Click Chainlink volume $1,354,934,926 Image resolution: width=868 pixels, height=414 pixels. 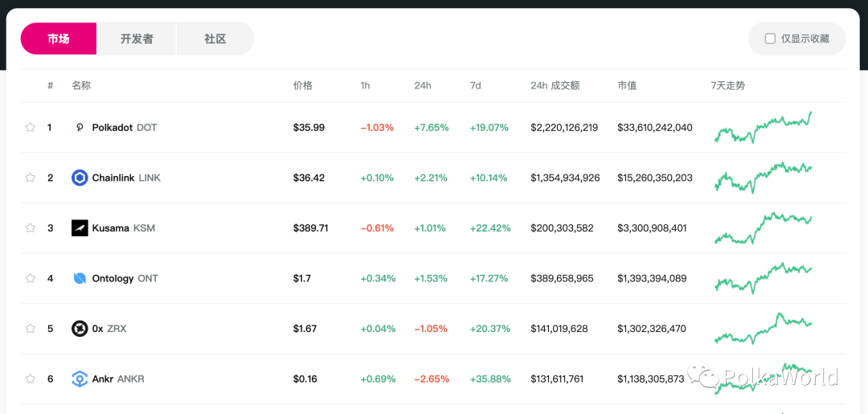pyautogui.click(x=565, y=178)
